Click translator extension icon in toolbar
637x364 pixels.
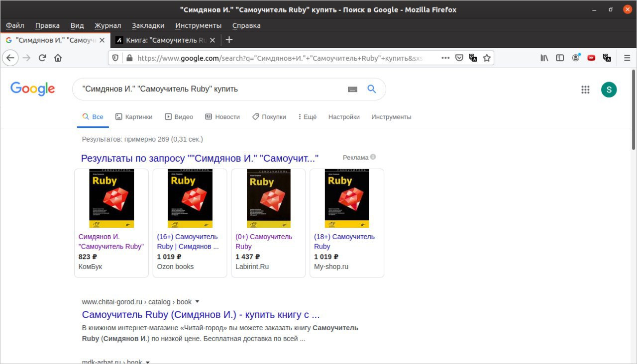coord(607,58)
